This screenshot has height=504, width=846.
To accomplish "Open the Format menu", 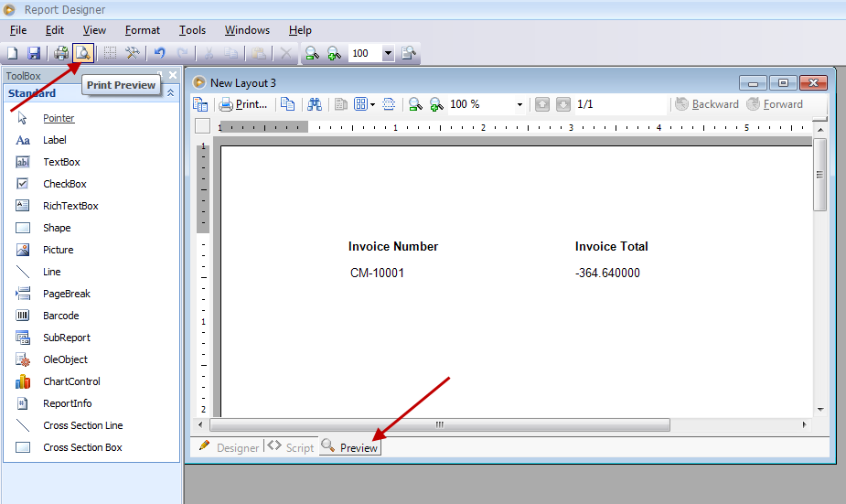I will [143, 30].
